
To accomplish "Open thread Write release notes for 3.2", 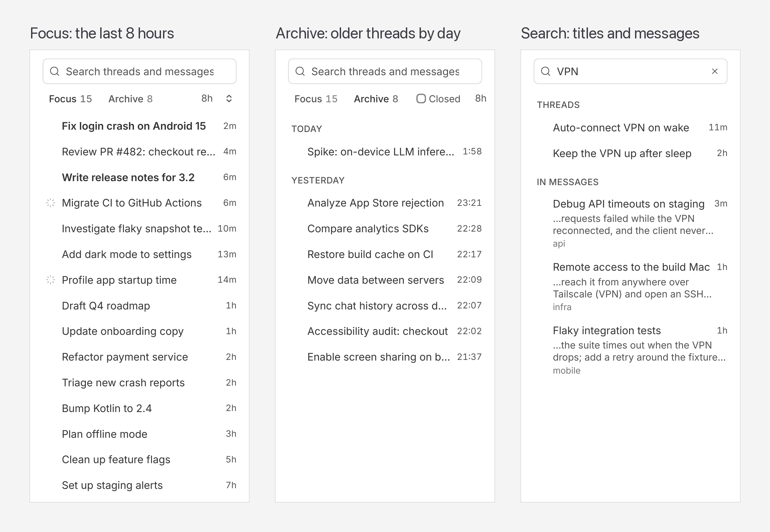I will point(140,177).
